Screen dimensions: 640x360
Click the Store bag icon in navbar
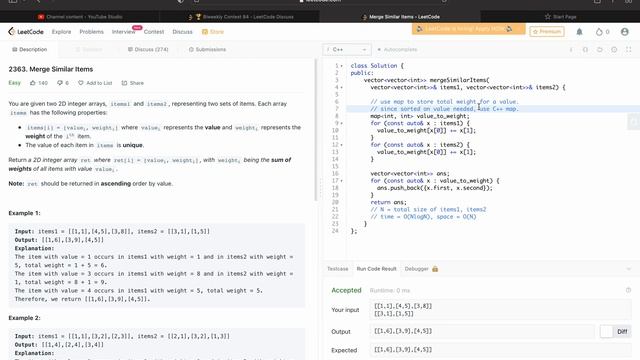tap(204, 31)
